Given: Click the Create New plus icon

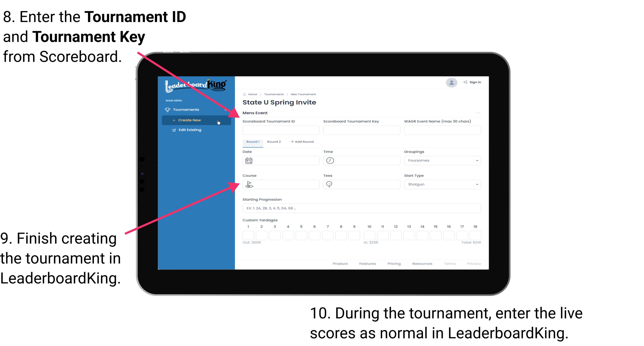Looking at the screenshot, I should click(x=173, y=120).
